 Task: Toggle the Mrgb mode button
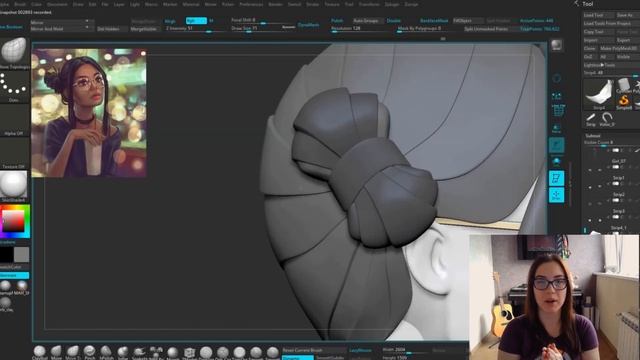coord(170,21)
